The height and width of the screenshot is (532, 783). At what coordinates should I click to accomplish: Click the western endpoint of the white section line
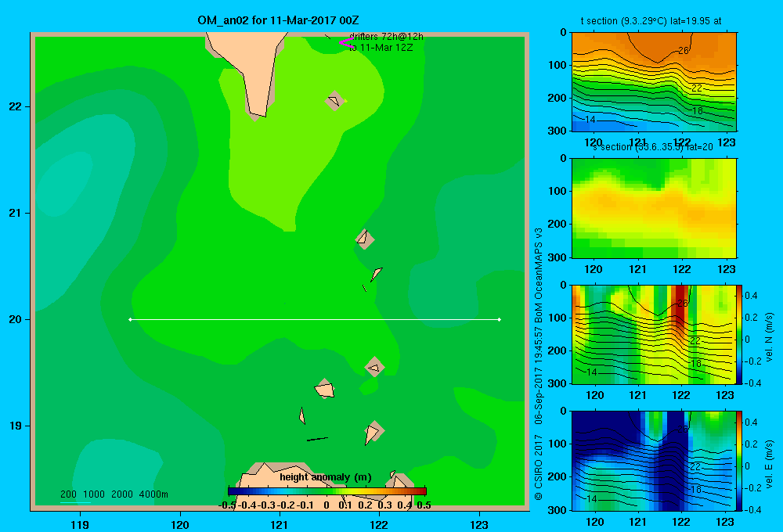[x=130, y=319]
